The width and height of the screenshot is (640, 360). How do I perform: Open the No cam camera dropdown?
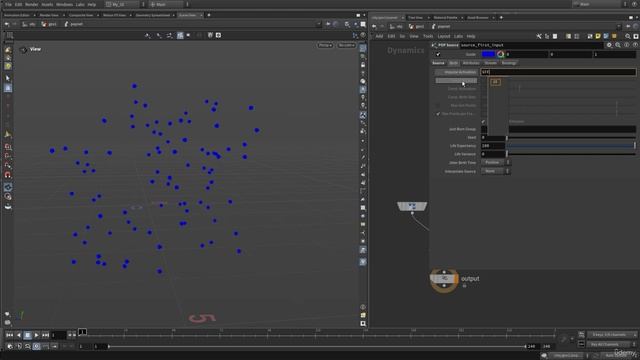[346, 45]
